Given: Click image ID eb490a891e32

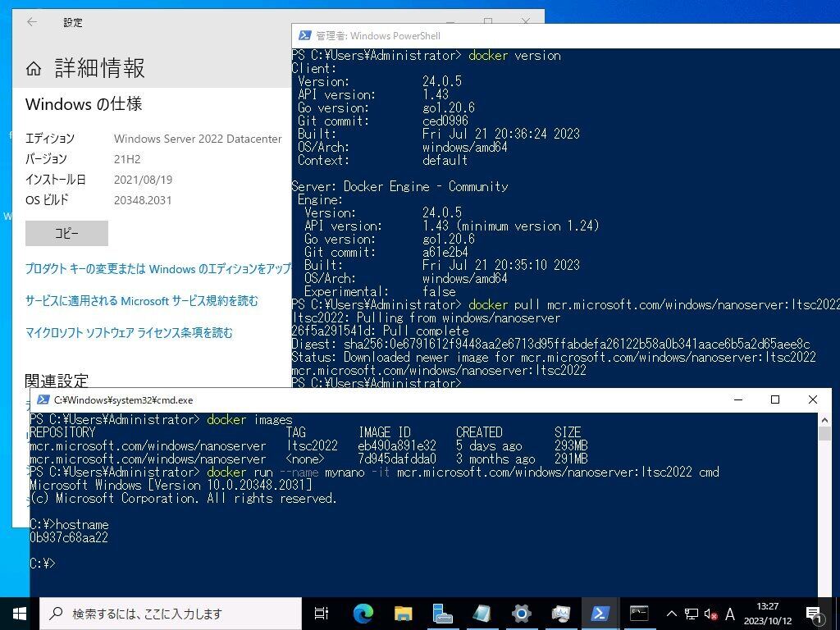Looking at the screenshot, I should point(397,445).
